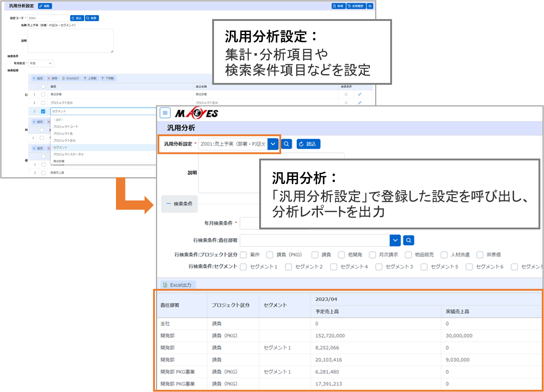Screen dimensions: 544x392
Task: Check the 案件 project category checkbox
Action: click(x=243, y=255)
